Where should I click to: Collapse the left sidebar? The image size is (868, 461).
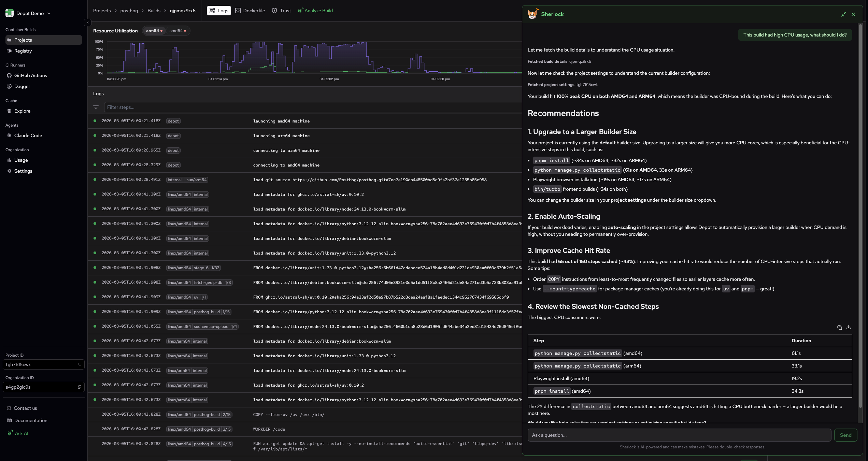[x=88, y=23]
